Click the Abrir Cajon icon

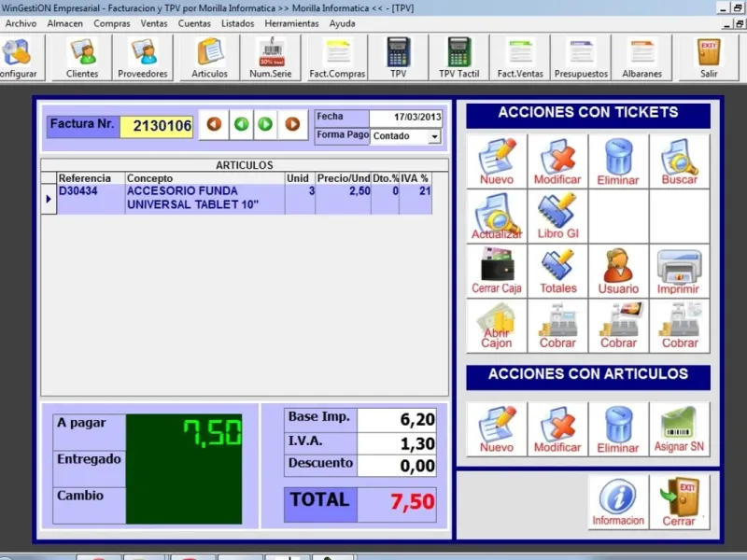pos(497,326)
